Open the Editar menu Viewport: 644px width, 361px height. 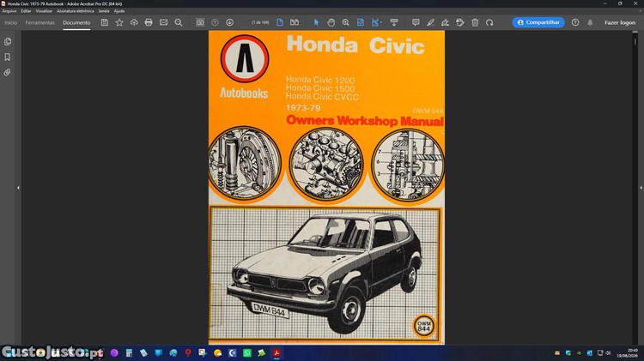coord(27,11)
